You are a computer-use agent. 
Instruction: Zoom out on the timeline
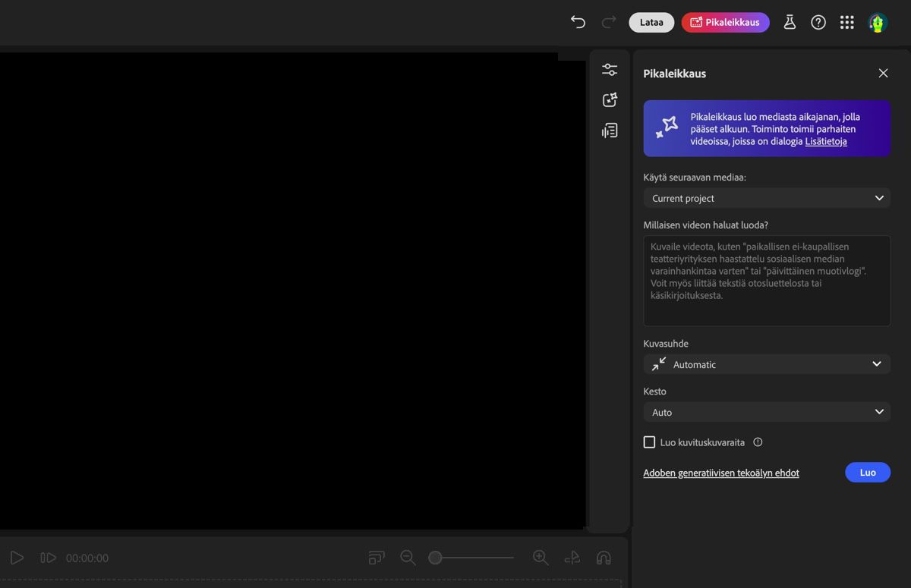(408, 557)
